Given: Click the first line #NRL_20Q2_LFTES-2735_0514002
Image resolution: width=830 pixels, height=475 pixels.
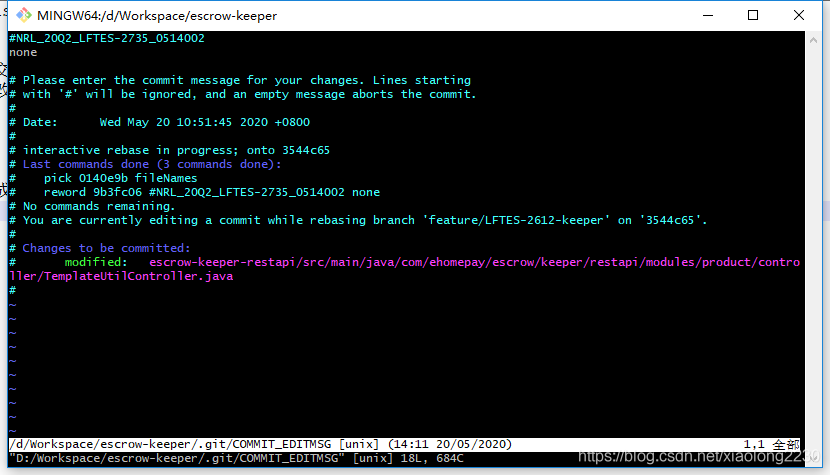Looking at the screenshot, I should (x=107, y=38).
